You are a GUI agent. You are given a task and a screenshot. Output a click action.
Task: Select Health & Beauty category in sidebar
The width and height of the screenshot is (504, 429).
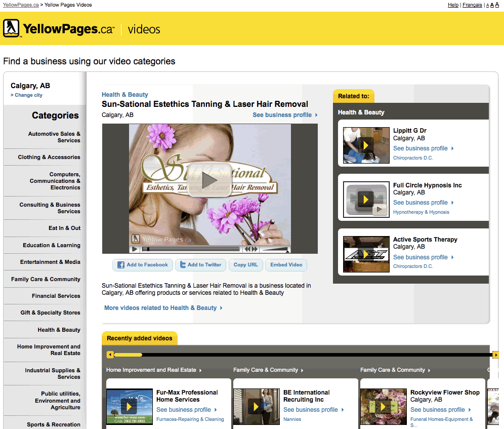59,330
